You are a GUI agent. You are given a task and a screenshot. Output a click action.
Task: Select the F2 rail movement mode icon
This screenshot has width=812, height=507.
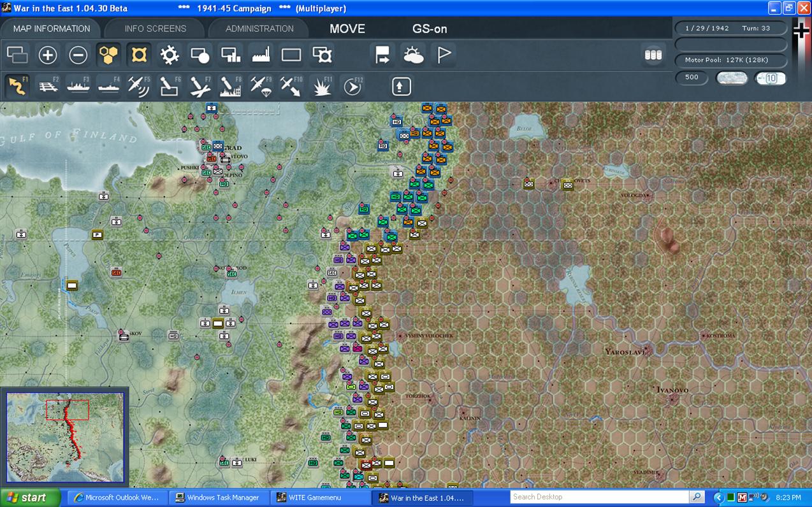(48, 86)
